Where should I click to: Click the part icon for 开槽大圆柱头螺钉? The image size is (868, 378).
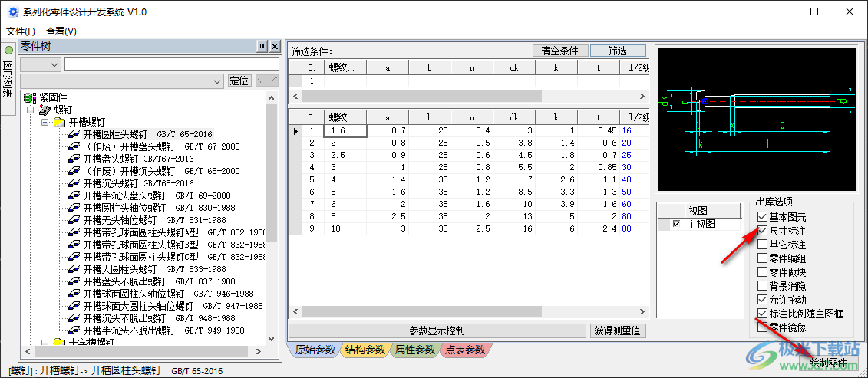74,270
